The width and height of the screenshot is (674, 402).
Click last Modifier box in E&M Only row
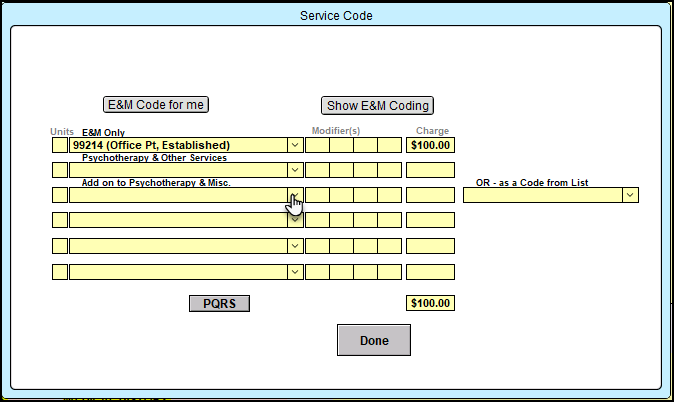389,145
